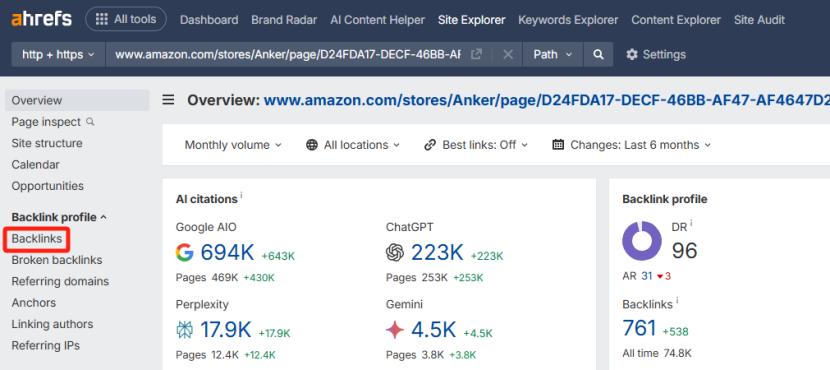This screenshot has height=370, width=830.
Task: Expand the Monthly volume dropdown
Action: point(233,145)
